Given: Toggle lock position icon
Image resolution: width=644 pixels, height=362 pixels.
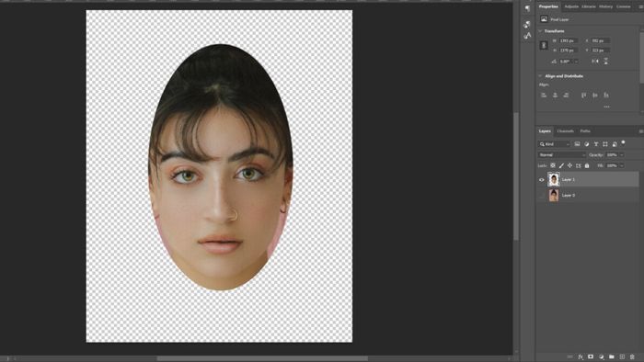Looking at the screenshot, I should point(569,165).
